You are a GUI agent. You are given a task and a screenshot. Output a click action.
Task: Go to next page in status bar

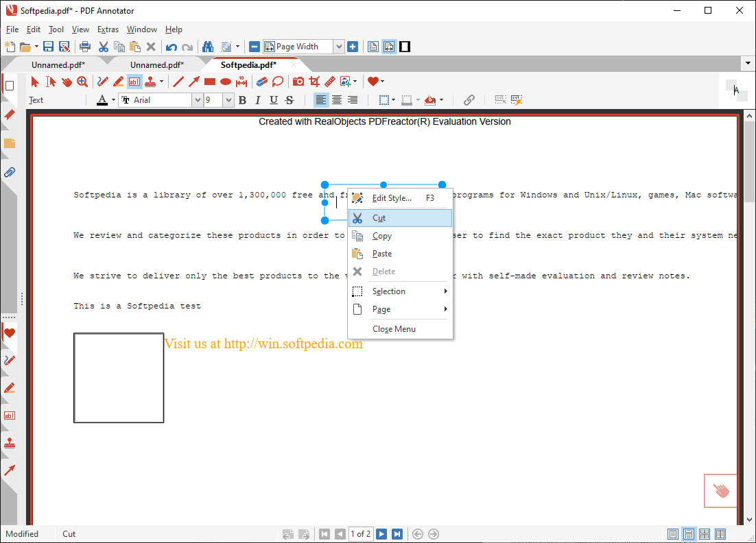point(381,534)
